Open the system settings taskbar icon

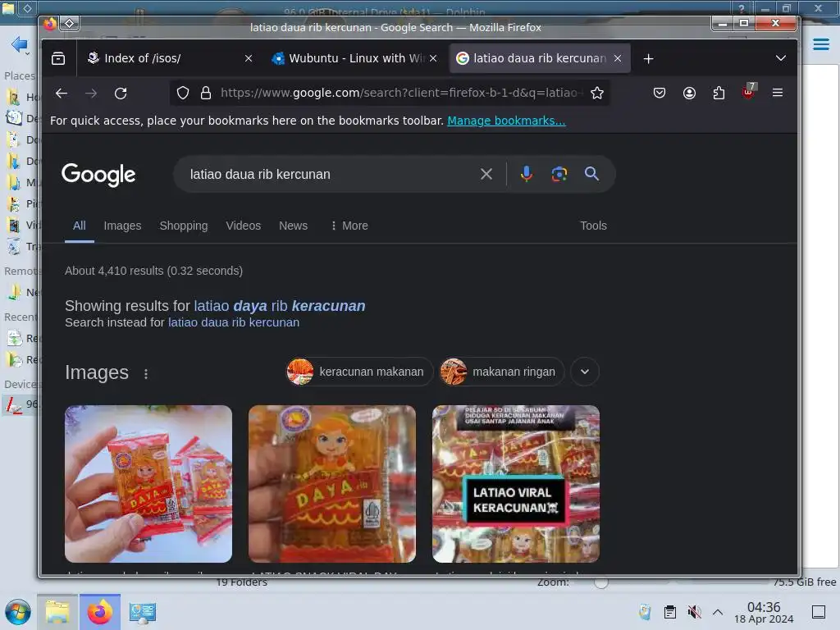[x=143, y=612]
